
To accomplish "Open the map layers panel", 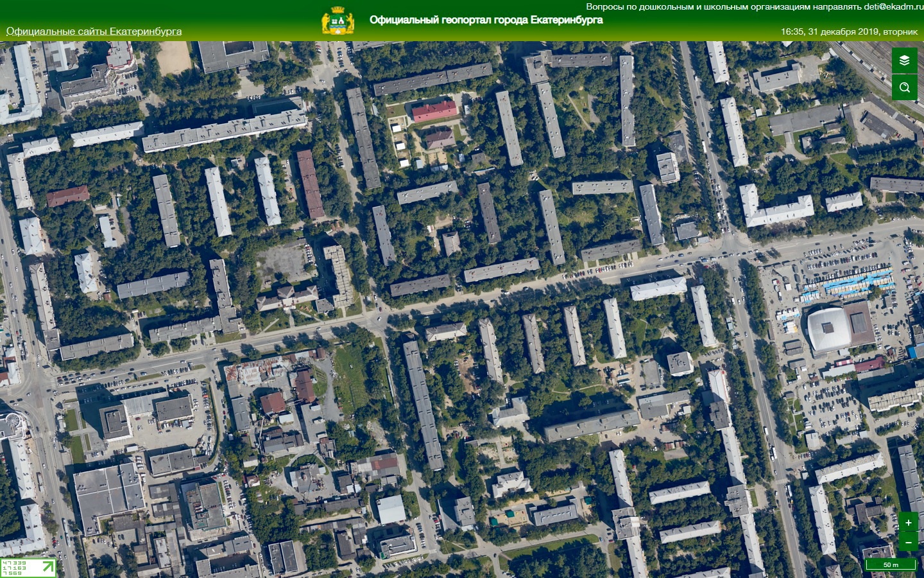I will tap(905, 61).
